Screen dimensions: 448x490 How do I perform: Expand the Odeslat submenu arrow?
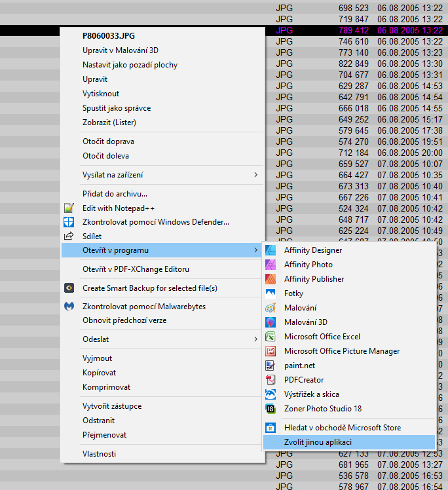[x=256, y=339]
